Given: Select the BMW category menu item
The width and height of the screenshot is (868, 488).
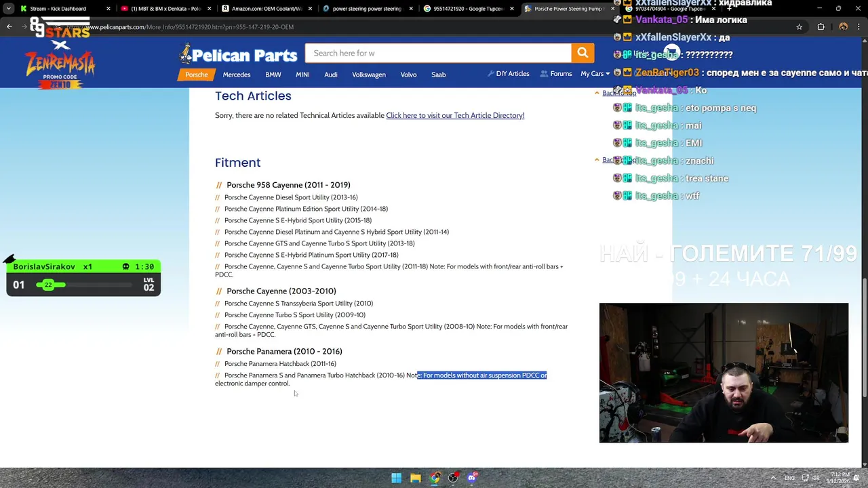Looking at the screenshot, I should [x=273, y=75].
